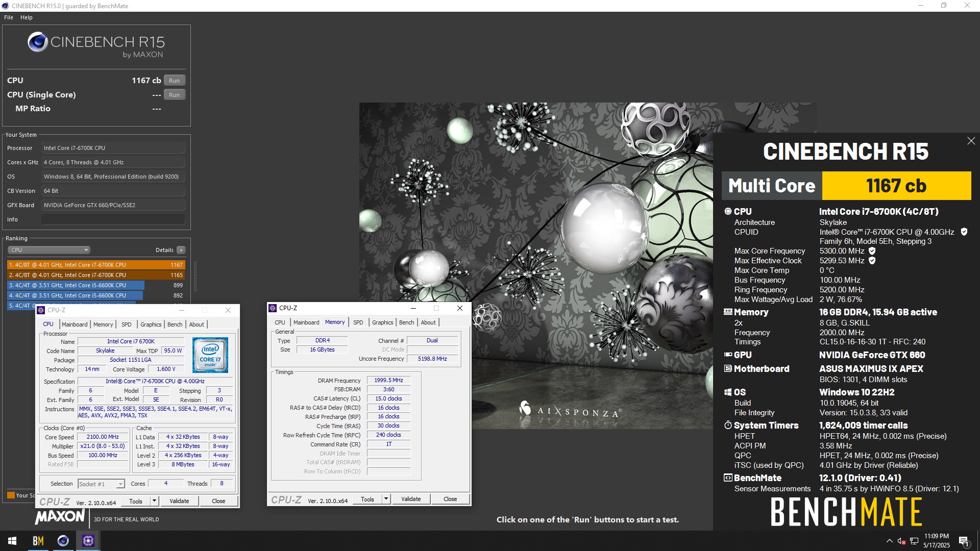
Task: Click Validate in memory CPU-Z window
Action: [x=411, y=499]
